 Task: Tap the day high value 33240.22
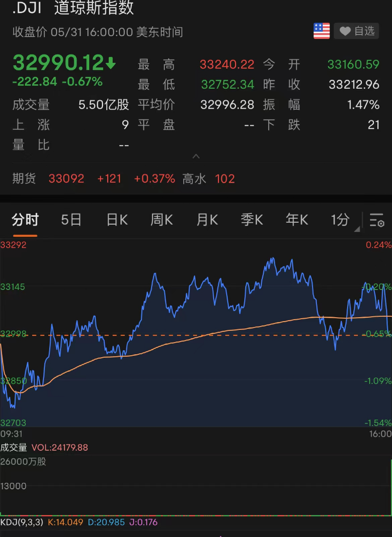pyautogui.click(x=227, y=64)
